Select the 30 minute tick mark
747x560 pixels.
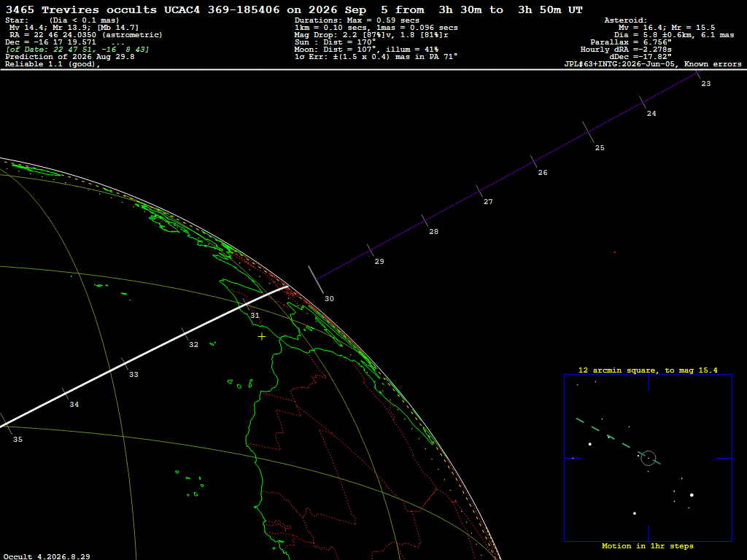[316, 279]
